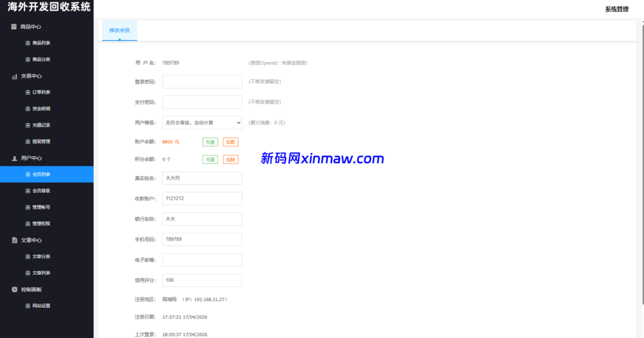Click the 扣除 button for points balance
Viewport: 644px width, 338px height.
[x=230, y=160]
